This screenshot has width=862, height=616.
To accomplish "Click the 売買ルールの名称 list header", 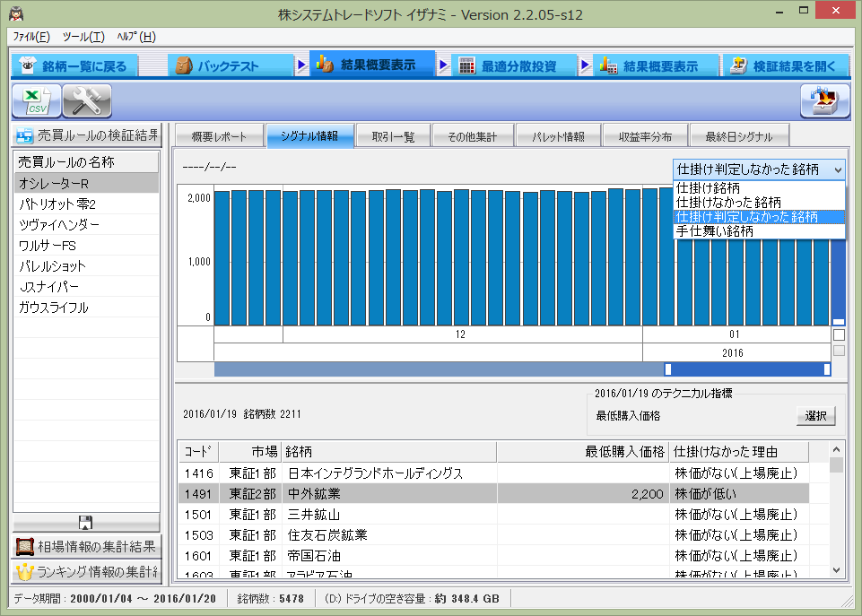I will (x=86, y=162).
